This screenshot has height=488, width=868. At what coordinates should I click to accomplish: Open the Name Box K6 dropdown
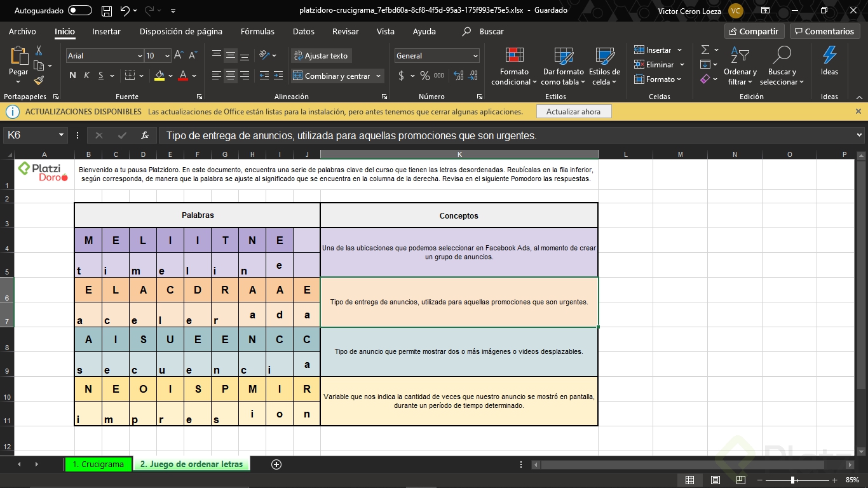tap(62, 135)
